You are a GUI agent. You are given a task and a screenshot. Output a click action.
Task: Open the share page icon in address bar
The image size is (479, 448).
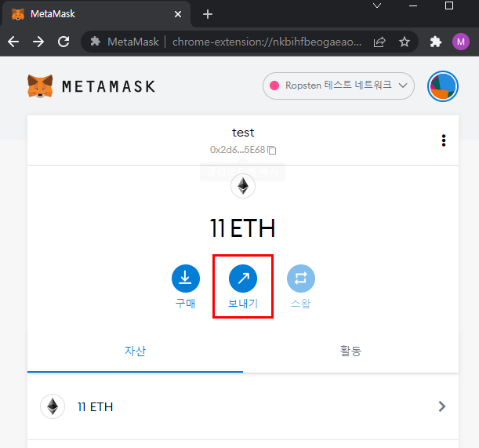pos(379,42)
